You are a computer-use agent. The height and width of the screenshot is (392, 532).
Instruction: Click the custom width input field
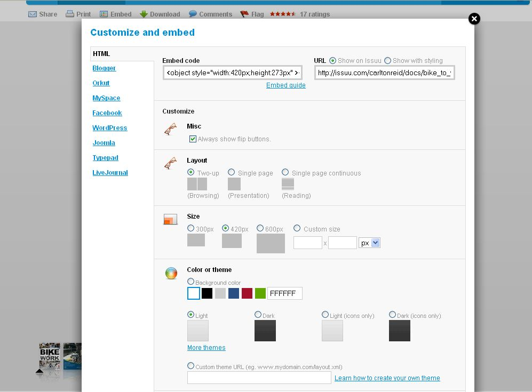(x=308, y=243)
